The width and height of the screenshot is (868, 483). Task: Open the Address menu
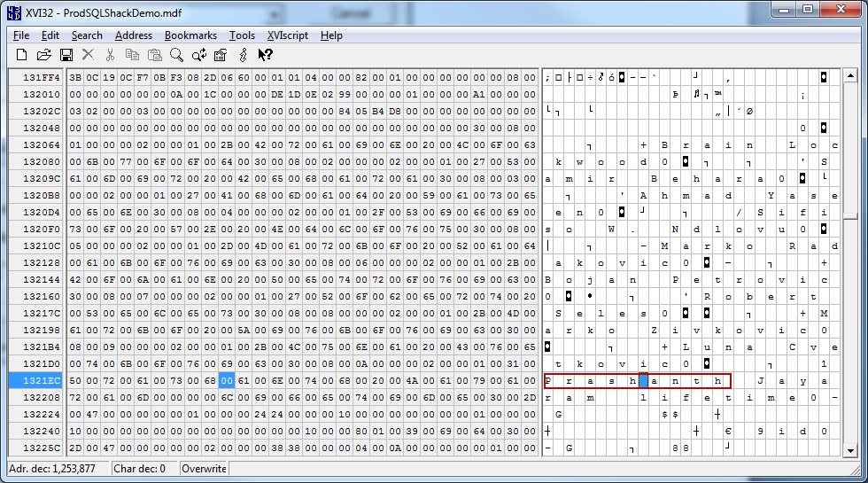coord(134,35)
